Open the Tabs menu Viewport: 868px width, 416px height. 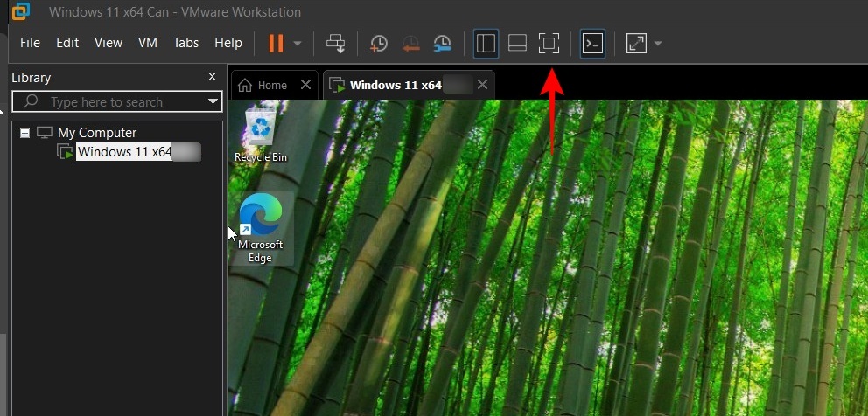click(x=186, y=43)
